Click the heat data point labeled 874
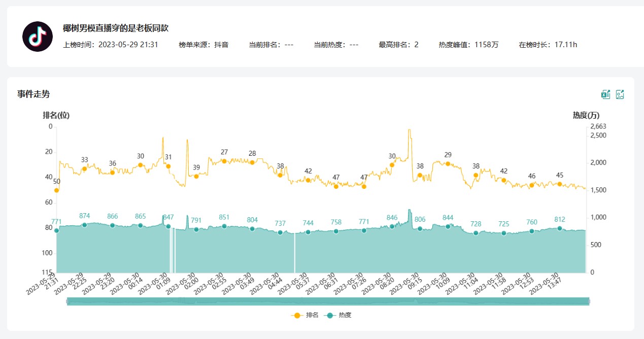This screenshot has height=339, width=644. point(85,225)
